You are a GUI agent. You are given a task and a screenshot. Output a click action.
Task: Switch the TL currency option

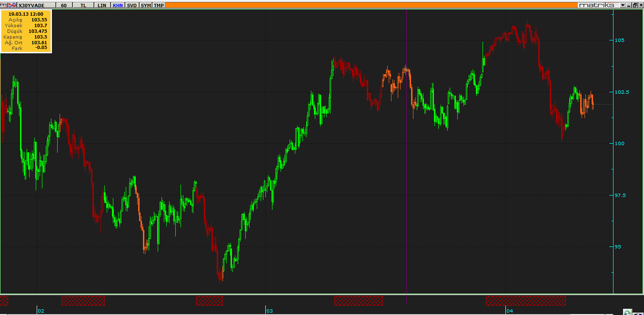coord(83,5)
